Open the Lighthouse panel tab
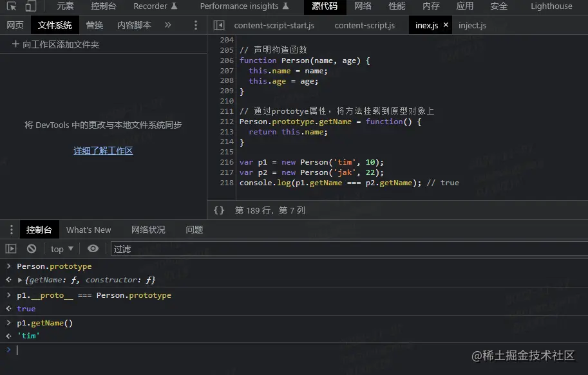Image resolution: width=588 pixels, height=375 pixels. click(x=551, y=6)
